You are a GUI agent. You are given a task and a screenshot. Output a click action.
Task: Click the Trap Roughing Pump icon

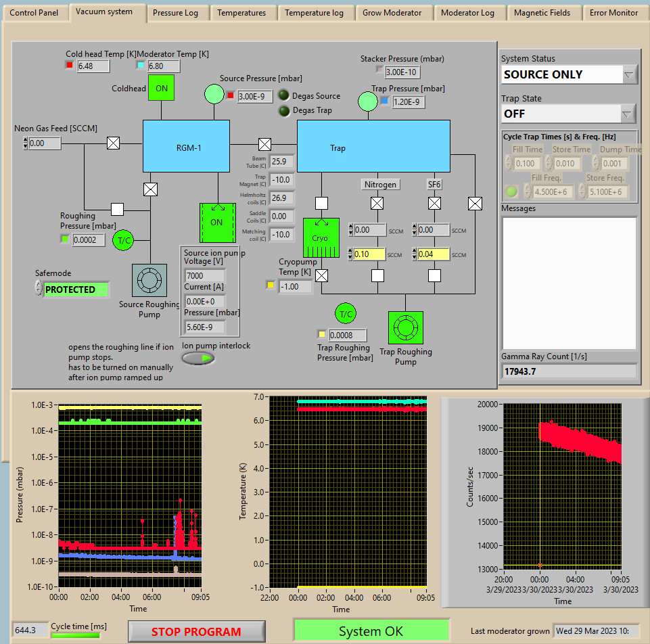[405, 328]
